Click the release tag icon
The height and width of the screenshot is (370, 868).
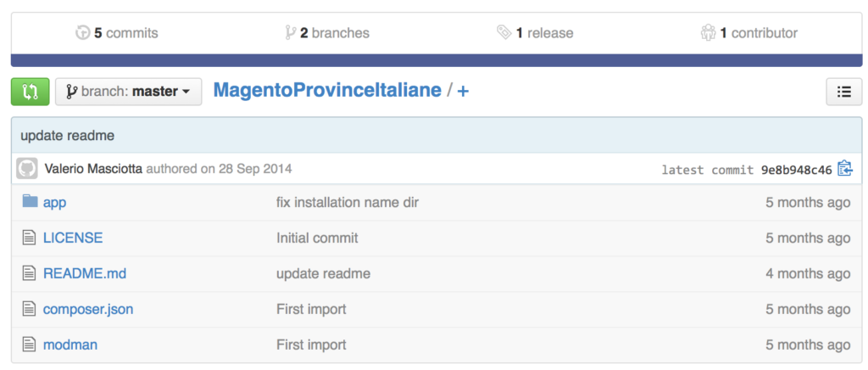504,33
